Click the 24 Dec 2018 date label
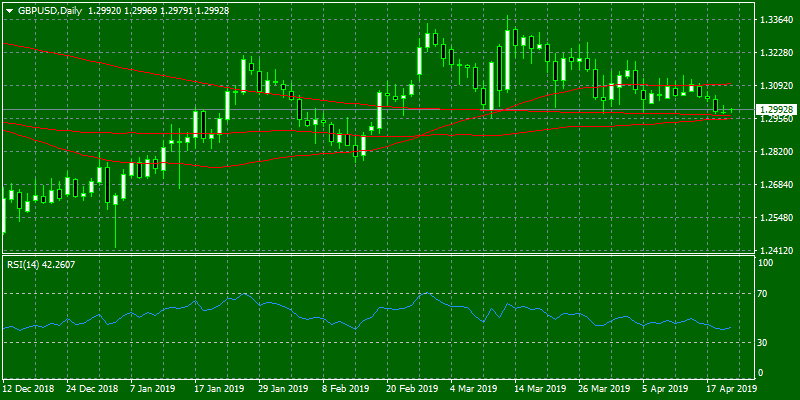 [90, 388]
